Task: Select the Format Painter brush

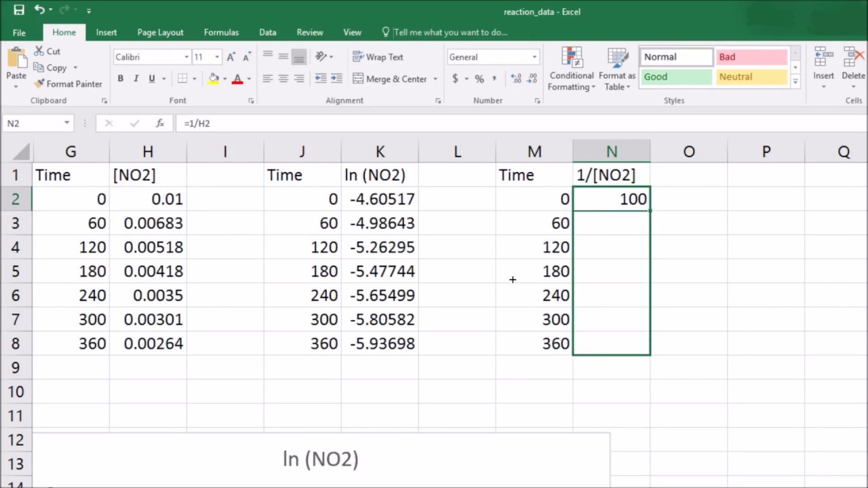Action: point(39,83)
